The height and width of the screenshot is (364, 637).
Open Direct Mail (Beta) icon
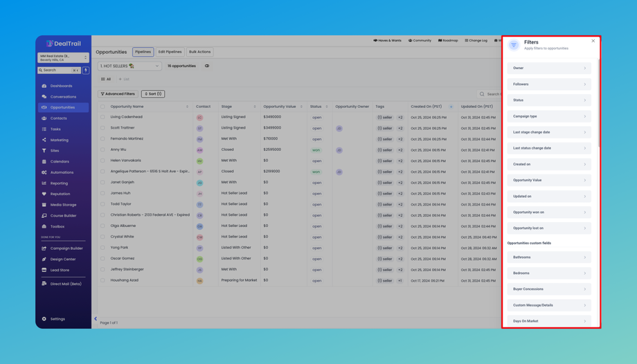point(44,284)
